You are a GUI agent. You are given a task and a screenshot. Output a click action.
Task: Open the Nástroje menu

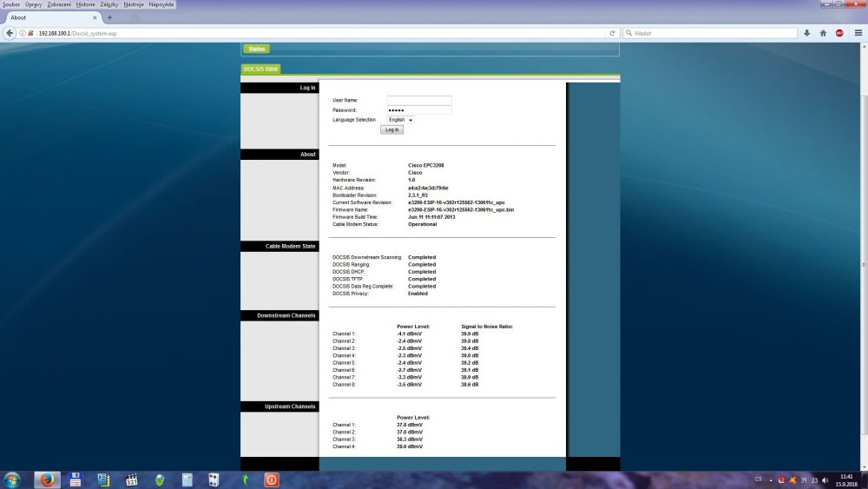[x=134, y=4]
